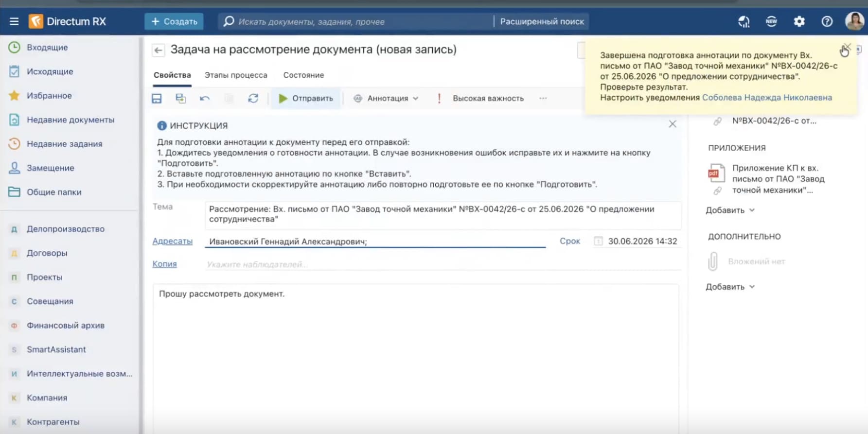Open the Проекты module
The height and width of the screenshot is (434, 868).
click(44, 278)
